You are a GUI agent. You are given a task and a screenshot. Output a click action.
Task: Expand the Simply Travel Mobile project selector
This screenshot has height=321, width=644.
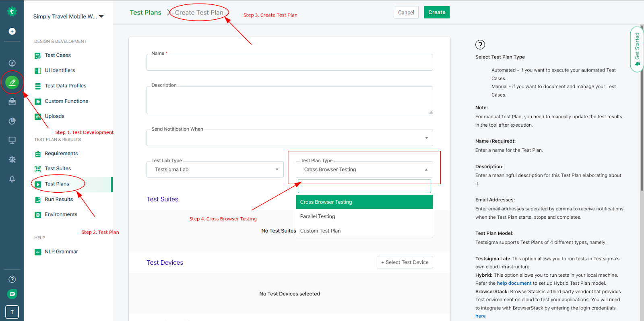click(68, 16)
